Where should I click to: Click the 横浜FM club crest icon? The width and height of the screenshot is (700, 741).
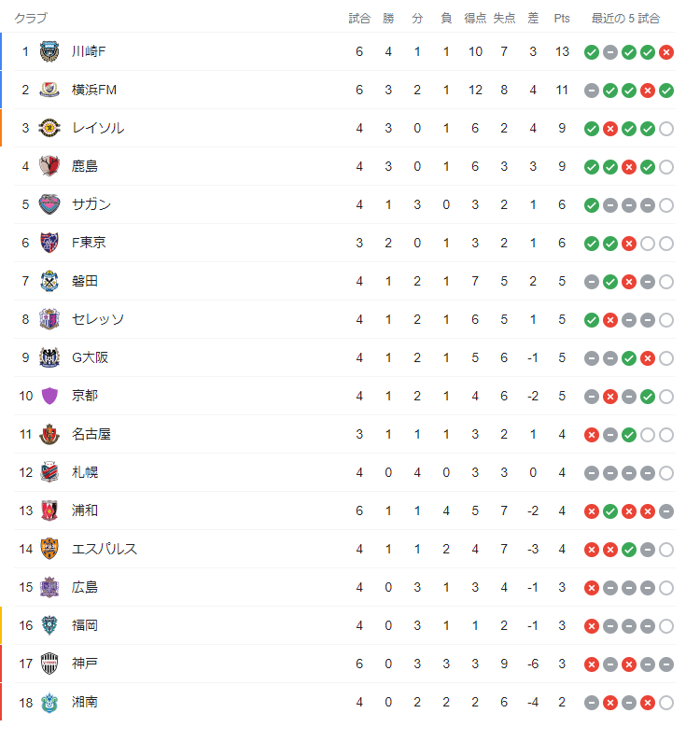coord(49,90)
